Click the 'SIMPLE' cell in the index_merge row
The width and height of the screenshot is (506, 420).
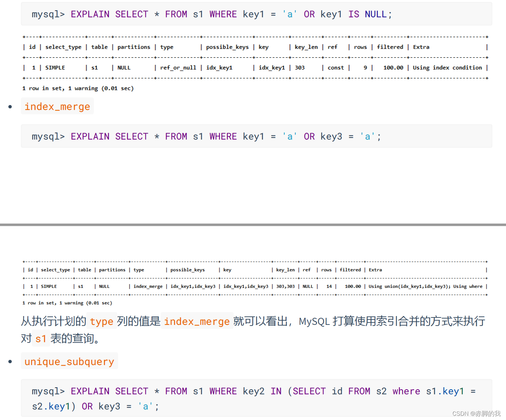pyautogui.click(x=49, y=286)
